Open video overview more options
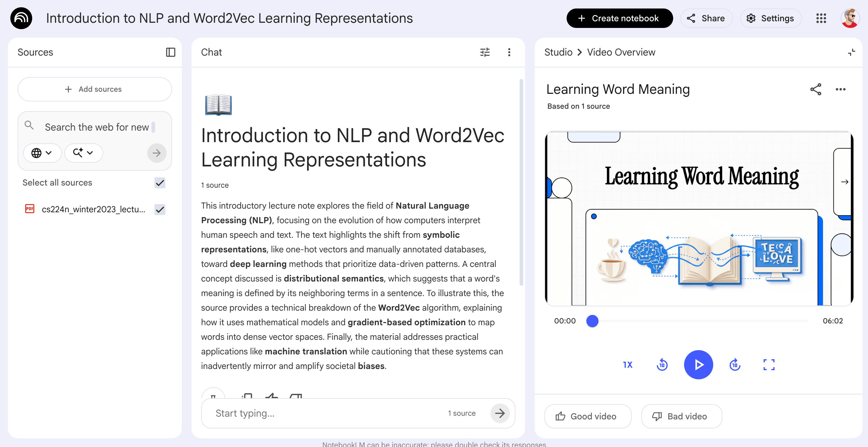The image size is (868, 447). click(x=840, y=89)
